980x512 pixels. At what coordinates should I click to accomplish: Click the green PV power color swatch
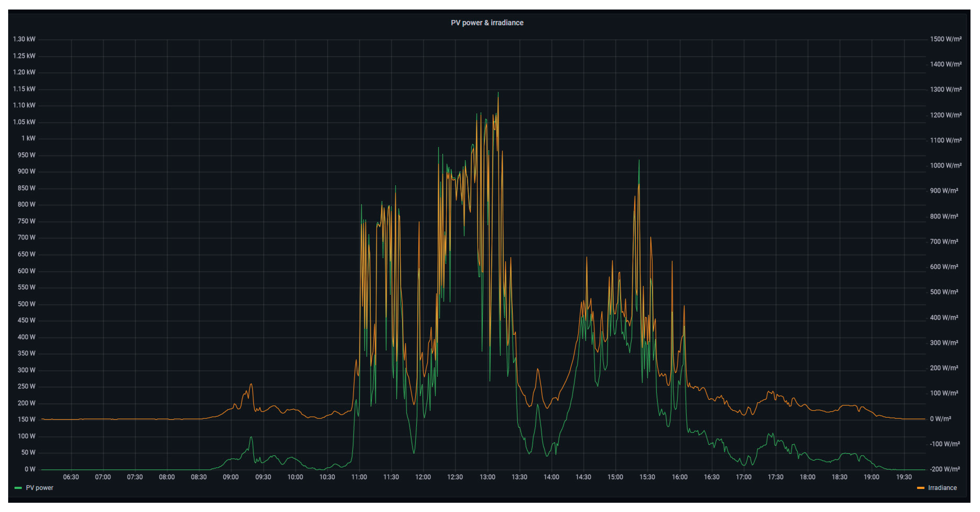(18, 488)
